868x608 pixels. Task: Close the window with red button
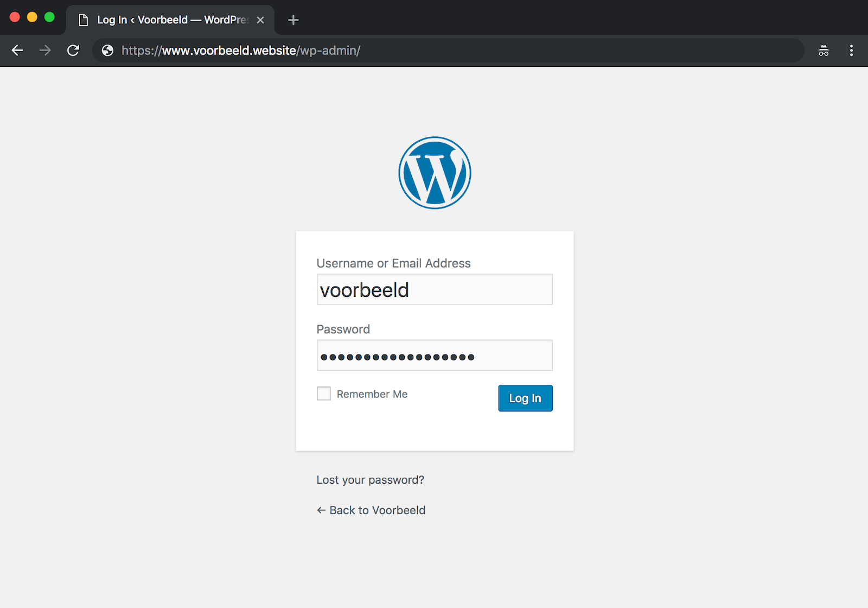pos(15,17)
